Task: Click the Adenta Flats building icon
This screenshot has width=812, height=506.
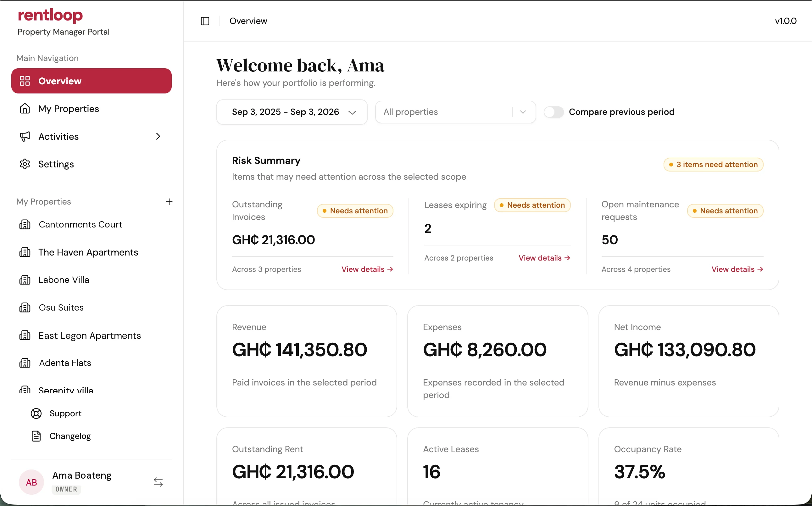Action: pos(25,363)
